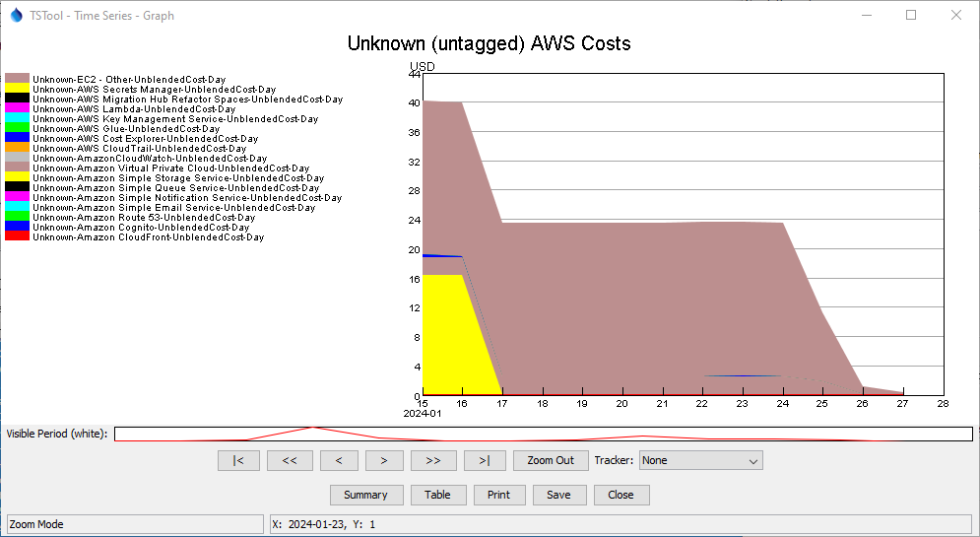Click the y-axis tick label 40
Image resolution: width=980 pixels, height=537 pixels.
pyautogui.click(x=414, y=103)
